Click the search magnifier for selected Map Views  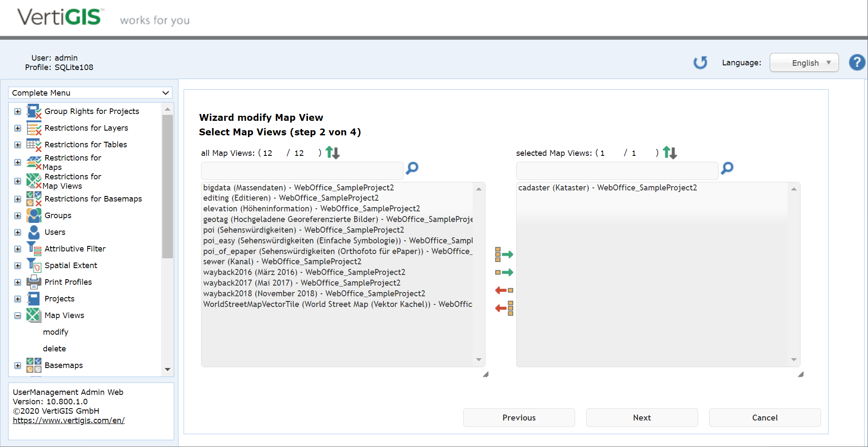[727, 169]
